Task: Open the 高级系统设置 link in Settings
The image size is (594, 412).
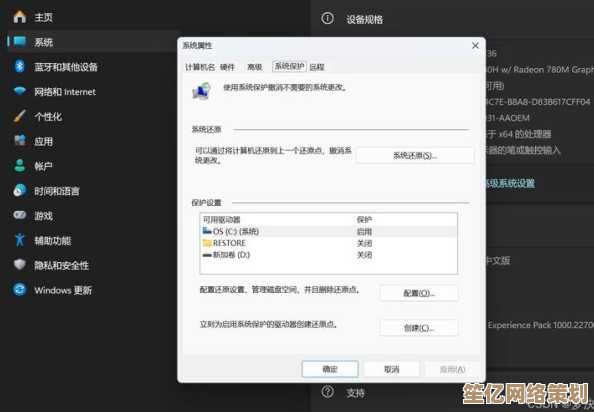Action: (x=510, y=184)
